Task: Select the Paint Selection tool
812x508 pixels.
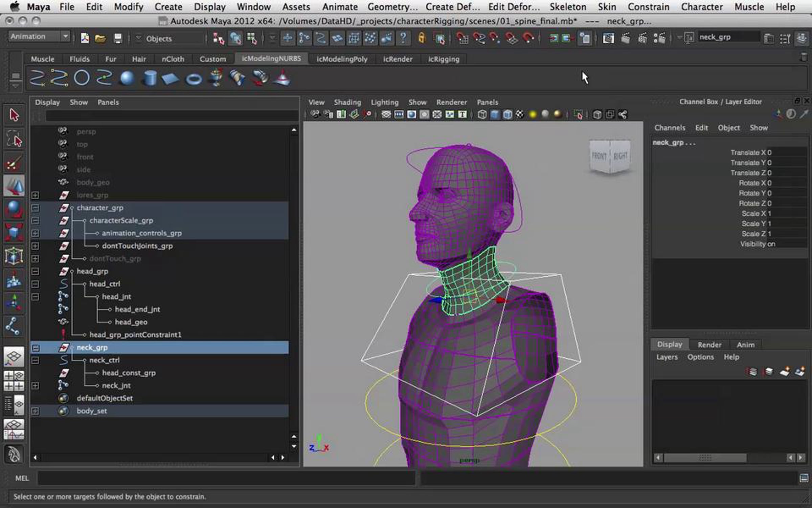Action: (14, 163)
